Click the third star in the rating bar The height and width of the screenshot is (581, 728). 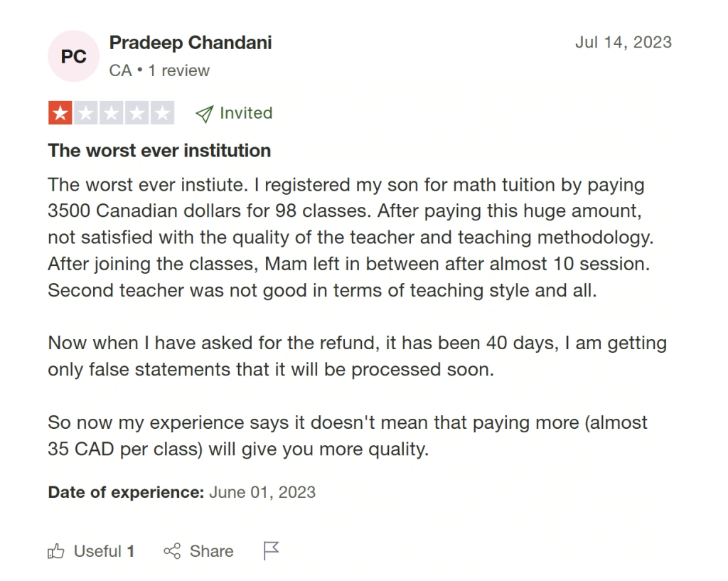tap(111, 112)
